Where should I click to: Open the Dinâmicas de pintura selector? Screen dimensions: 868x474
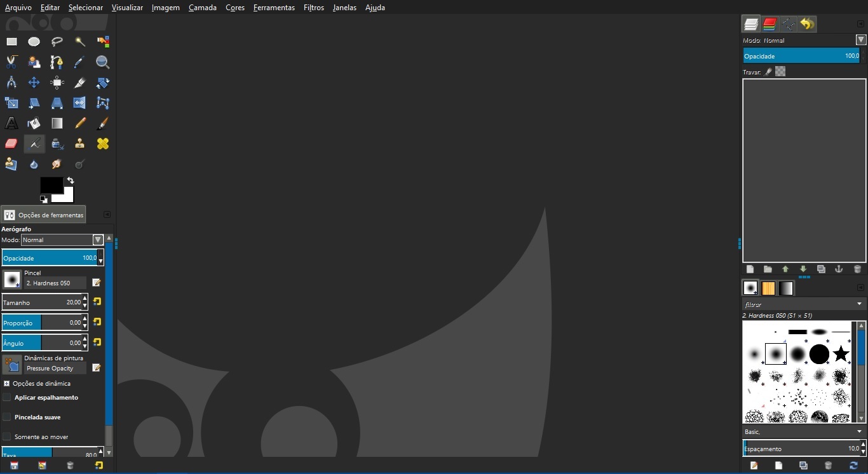[12, 365]
